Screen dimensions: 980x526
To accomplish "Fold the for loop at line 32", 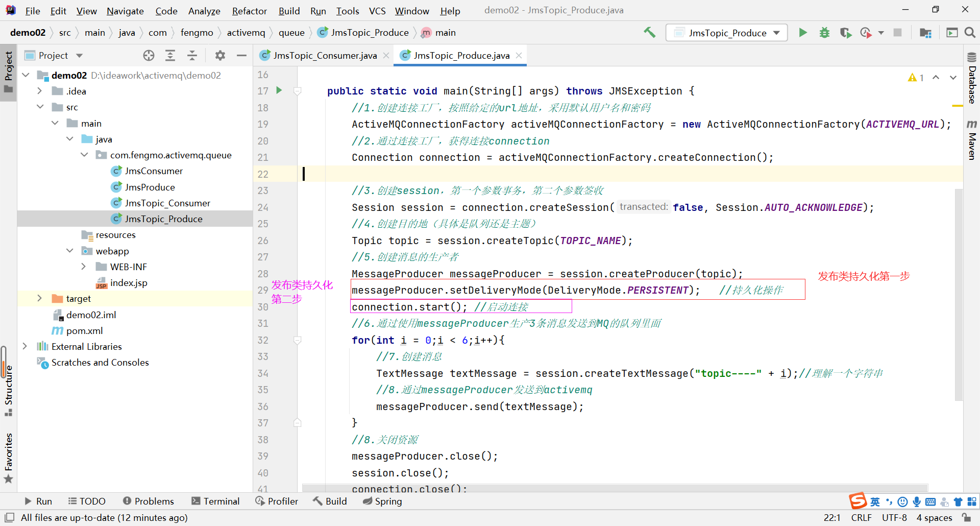I will click(x=298, y=340).
